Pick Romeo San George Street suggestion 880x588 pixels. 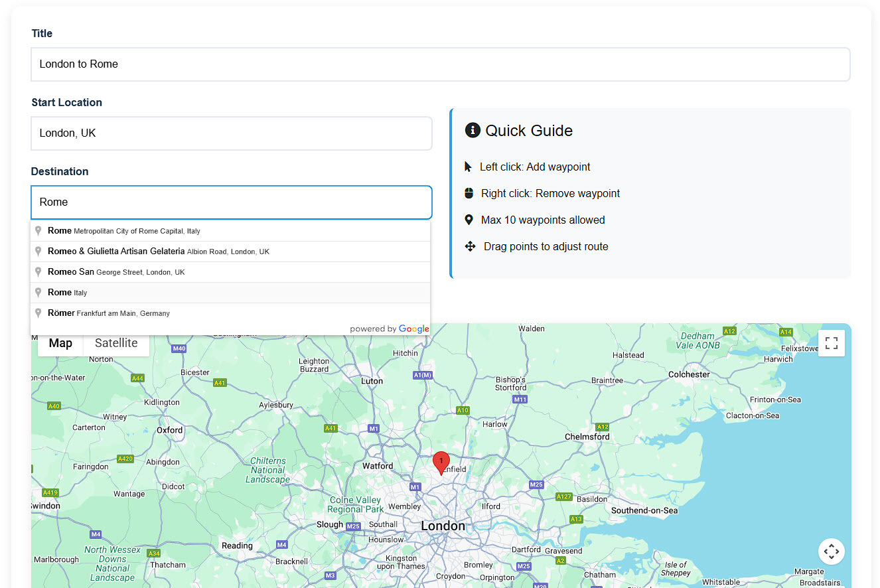coord(230,272)
